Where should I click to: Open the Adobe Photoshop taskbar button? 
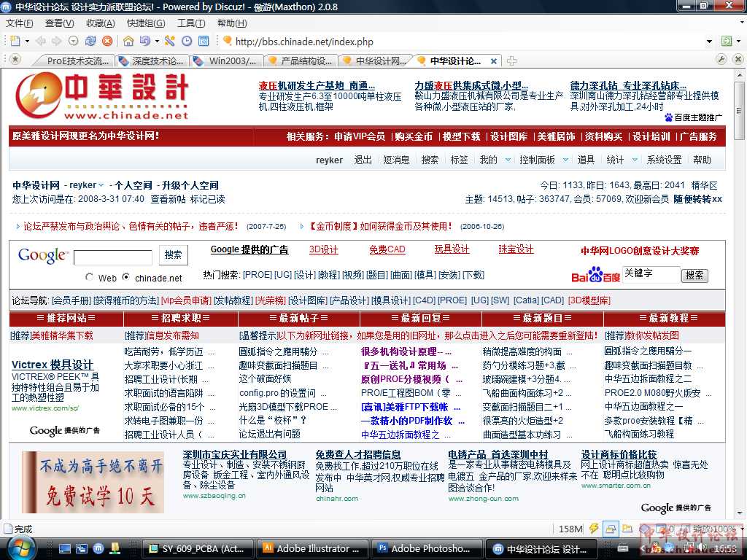click(427, 548)
